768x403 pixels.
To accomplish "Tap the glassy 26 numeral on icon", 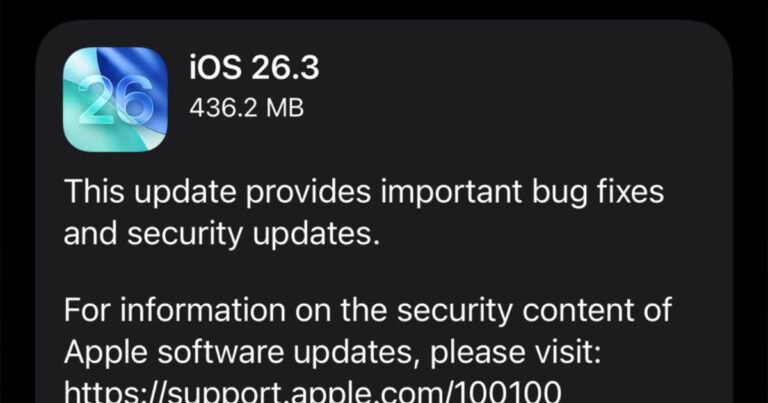I will pos(115,102).
